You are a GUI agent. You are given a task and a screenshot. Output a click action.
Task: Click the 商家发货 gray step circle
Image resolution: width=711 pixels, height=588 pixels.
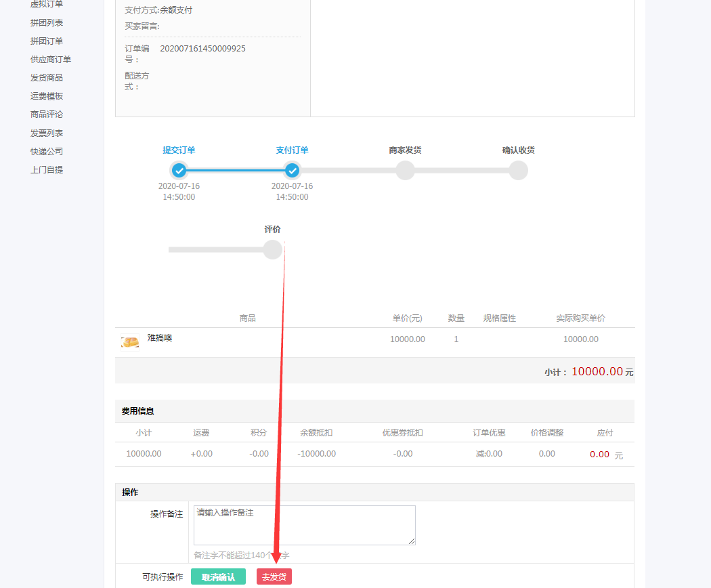(x=405, y=170)
